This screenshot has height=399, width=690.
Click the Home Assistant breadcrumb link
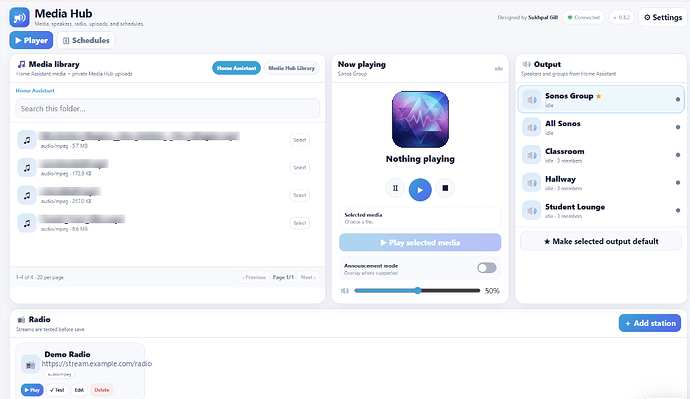(35, 91)
